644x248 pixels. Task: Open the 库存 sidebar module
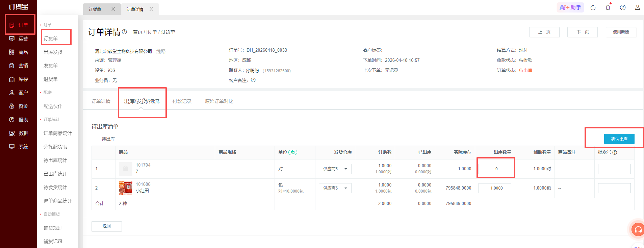19,79
